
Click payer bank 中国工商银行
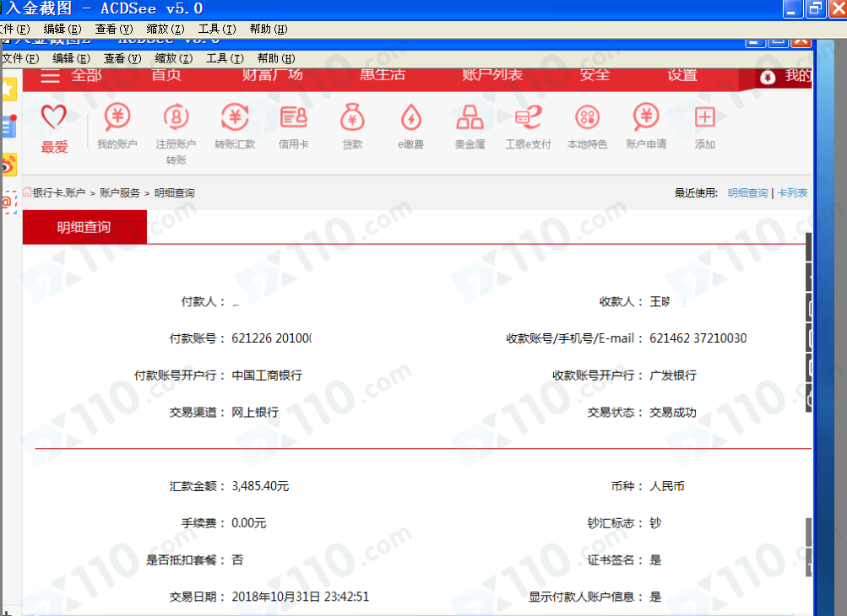(267, 376)
